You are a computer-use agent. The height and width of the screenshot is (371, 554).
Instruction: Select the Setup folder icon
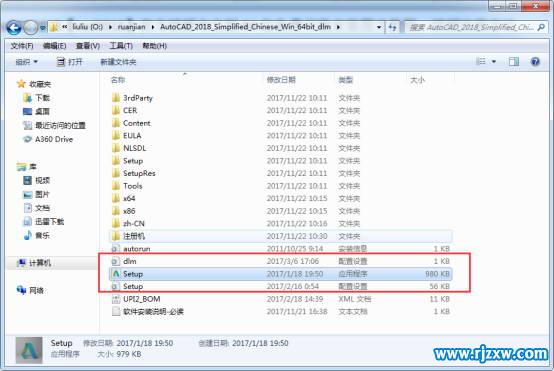click(116, 161)
